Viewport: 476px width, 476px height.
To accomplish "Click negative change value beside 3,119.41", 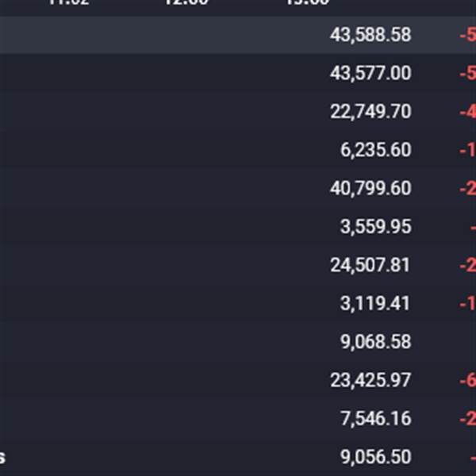I will click(467, 303).
